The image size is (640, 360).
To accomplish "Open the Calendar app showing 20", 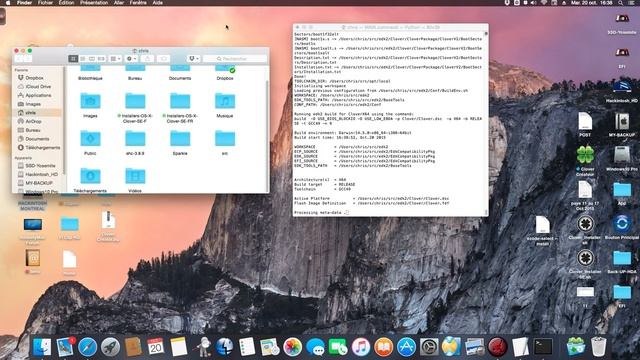I will click(x=156, y=347).
